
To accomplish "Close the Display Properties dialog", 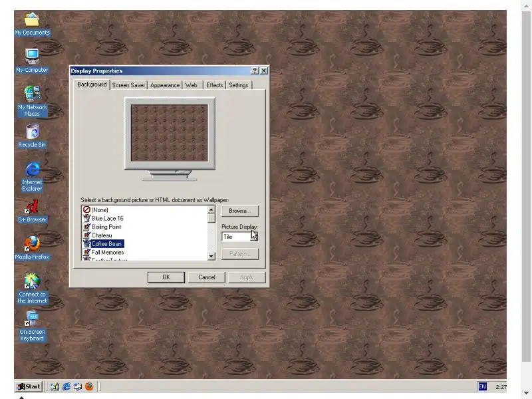I will click(263, 70).
